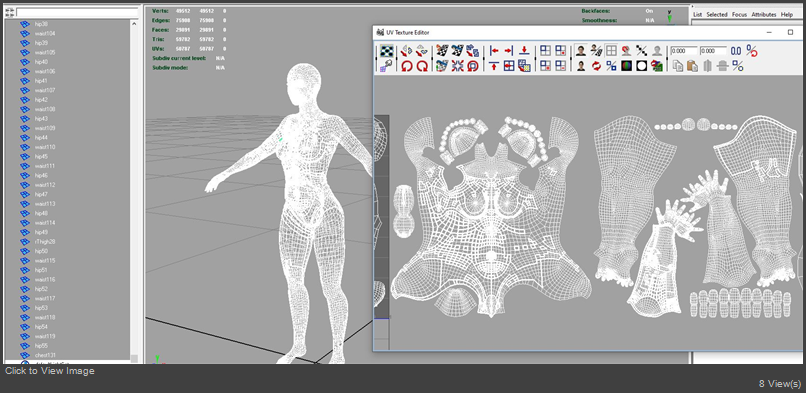The width and height of the screenshot is (806, 393).
Task: Click the mesh icon beside hip38
Action: tap(25, 24)
